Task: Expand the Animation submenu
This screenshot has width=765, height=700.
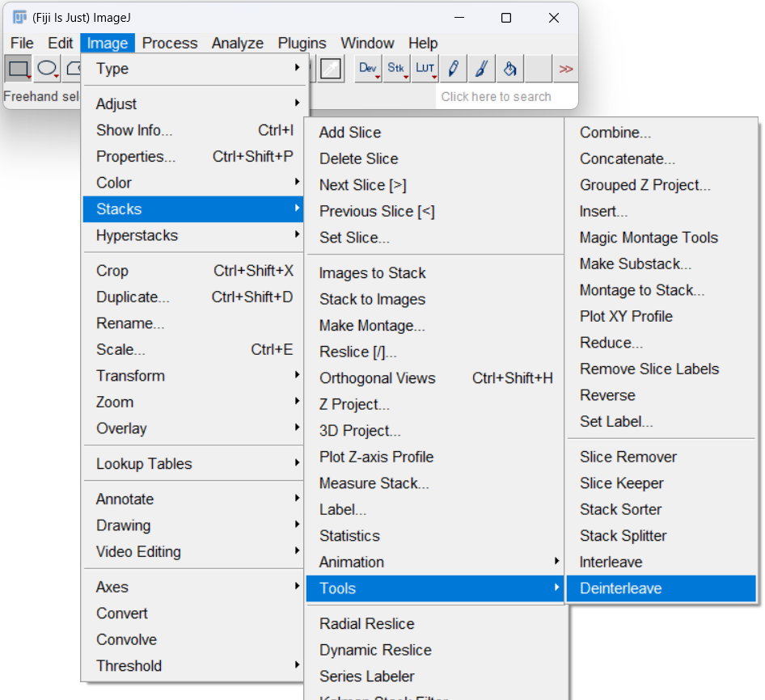Action: (435, 562)
